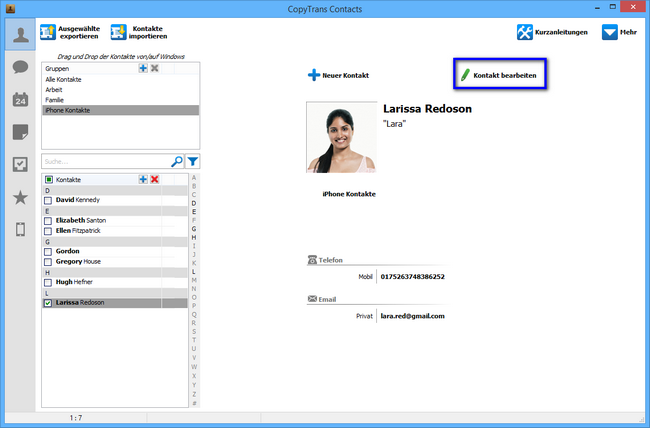Click the red X delete contact icon
This screenshot has width=650, height=428.
pyautogui.click(x=155, y=178)
